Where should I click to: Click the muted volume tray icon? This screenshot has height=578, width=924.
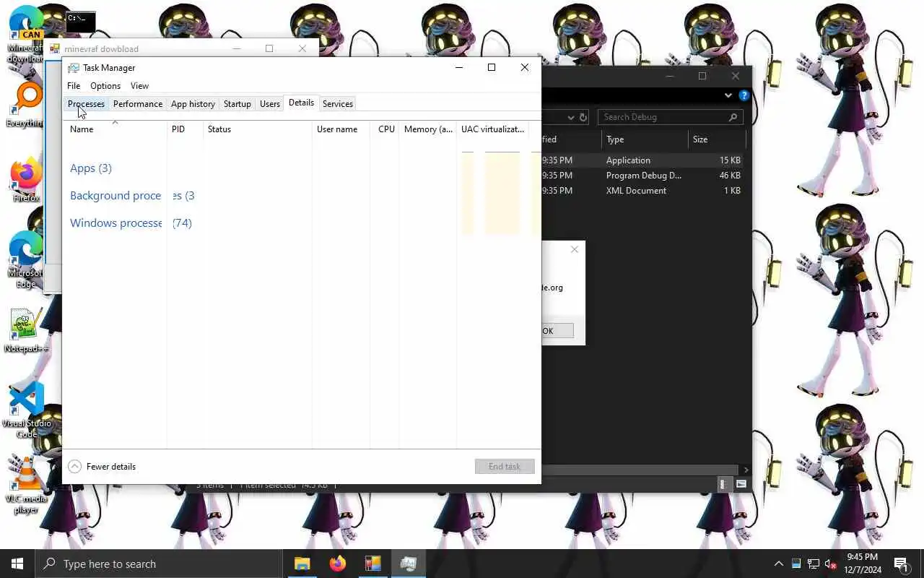[831, 564]
